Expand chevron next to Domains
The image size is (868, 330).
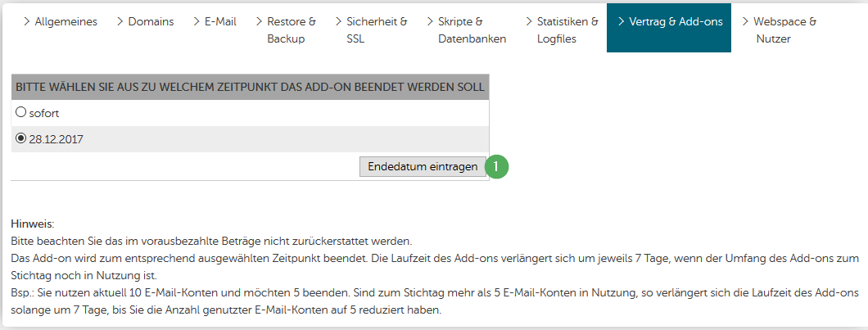(x=120, y=22)
